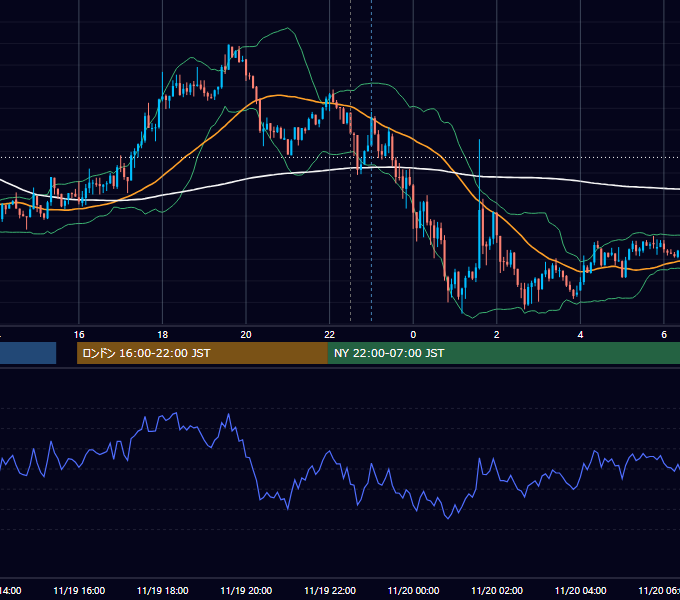The width and height of the screenshot is (680, 600).
Task: Click the hour label 2 on upper axis
Action: [x=497, y=335]
